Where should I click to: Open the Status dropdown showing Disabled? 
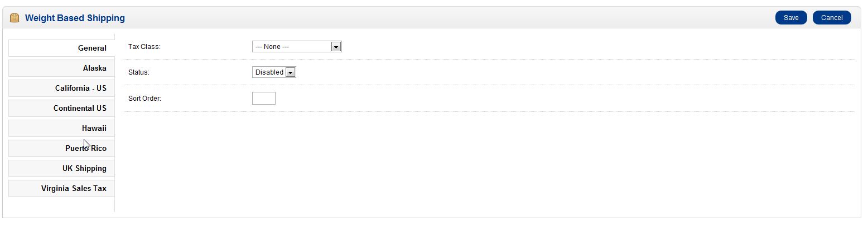(274, 72)
